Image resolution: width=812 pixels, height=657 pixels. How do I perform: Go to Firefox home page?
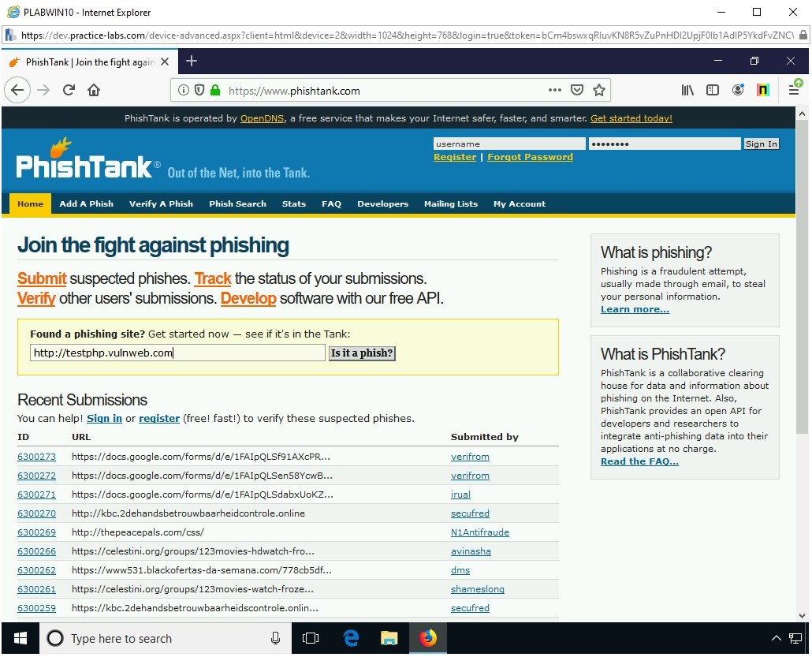tap(94, 90)
